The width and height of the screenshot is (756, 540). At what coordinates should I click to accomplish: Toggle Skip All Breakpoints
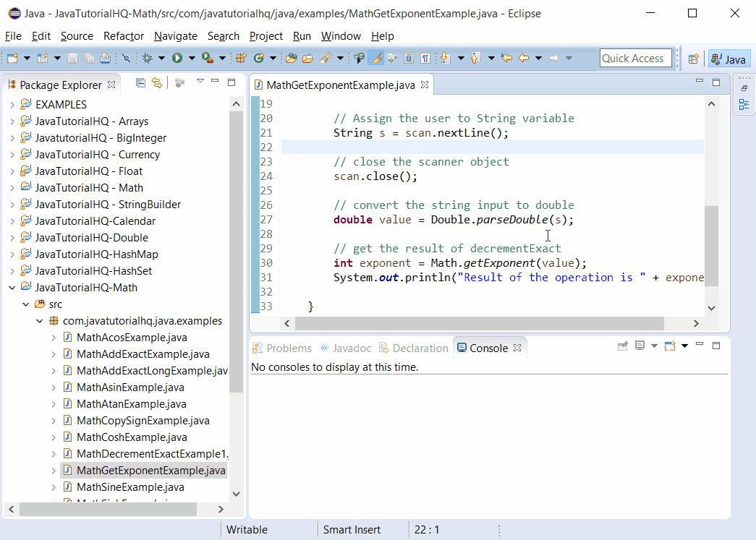coord(126,58)
